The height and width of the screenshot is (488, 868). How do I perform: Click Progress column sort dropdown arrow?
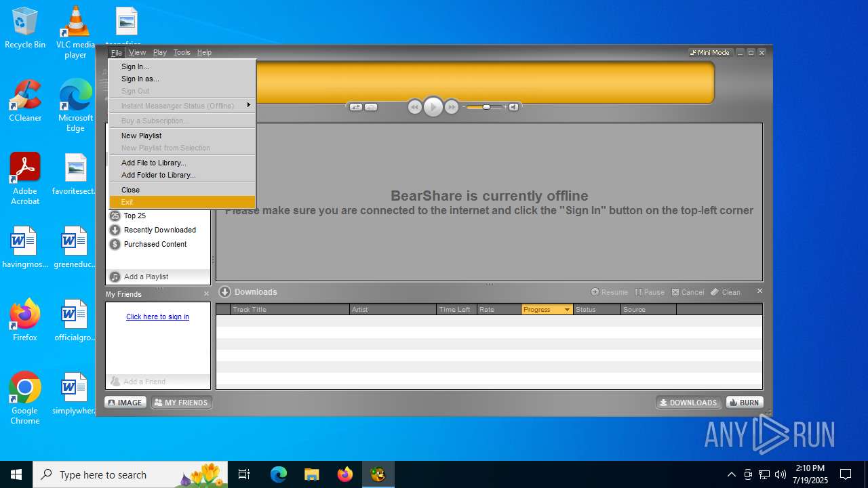(567, 310)
